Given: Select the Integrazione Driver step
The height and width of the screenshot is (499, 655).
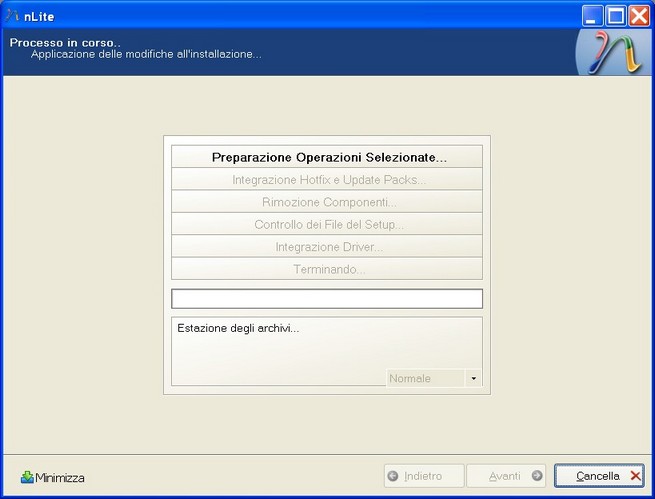Looking at the screenshot, I should (x=327, y=247).
